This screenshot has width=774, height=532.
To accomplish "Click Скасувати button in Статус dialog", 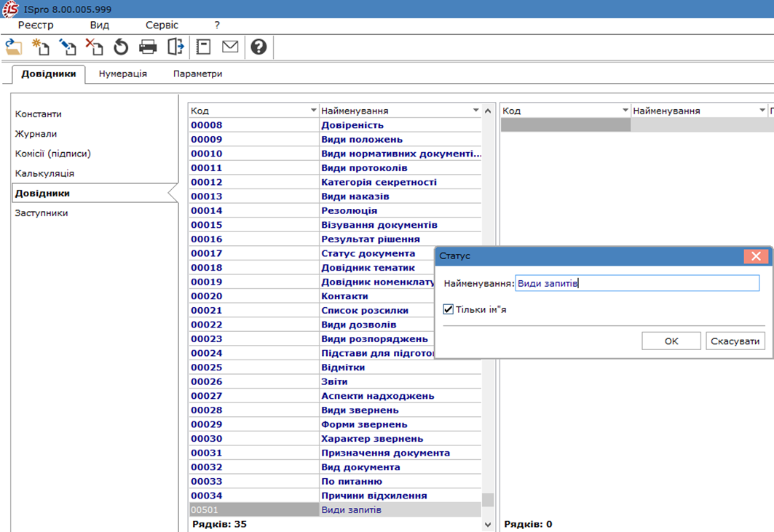I will point(735,341).
